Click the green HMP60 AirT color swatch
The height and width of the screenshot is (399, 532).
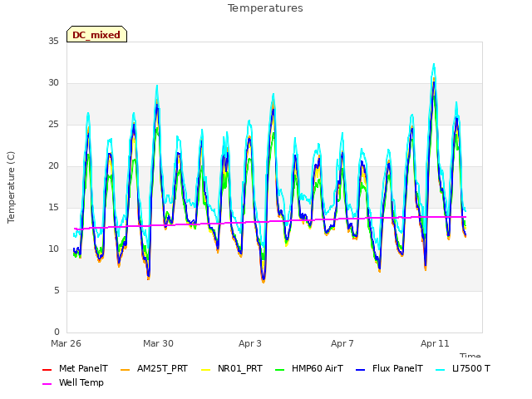tap(280, 369)
